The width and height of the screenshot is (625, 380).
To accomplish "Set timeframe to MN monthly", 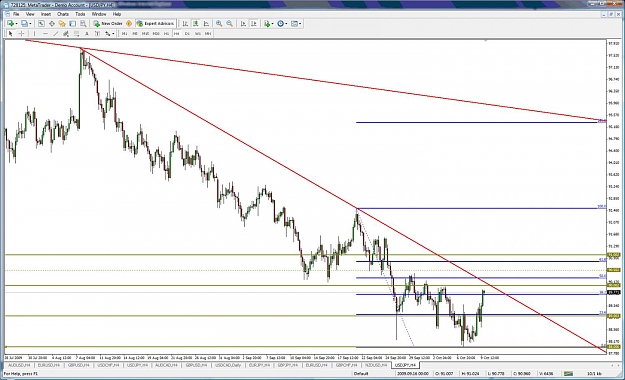I will [208, 33].
